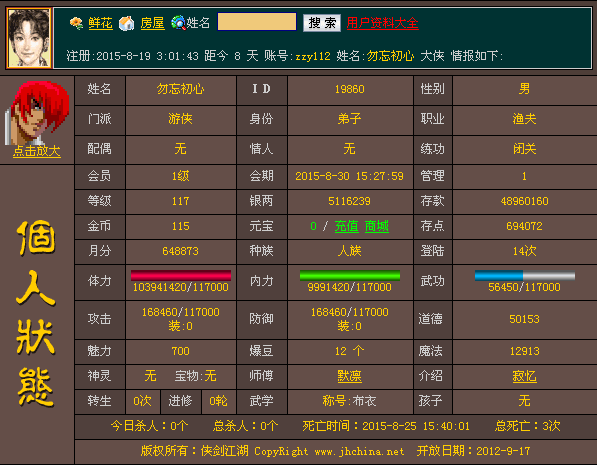Click the red-haired character avatar

(x=37, y=113)
